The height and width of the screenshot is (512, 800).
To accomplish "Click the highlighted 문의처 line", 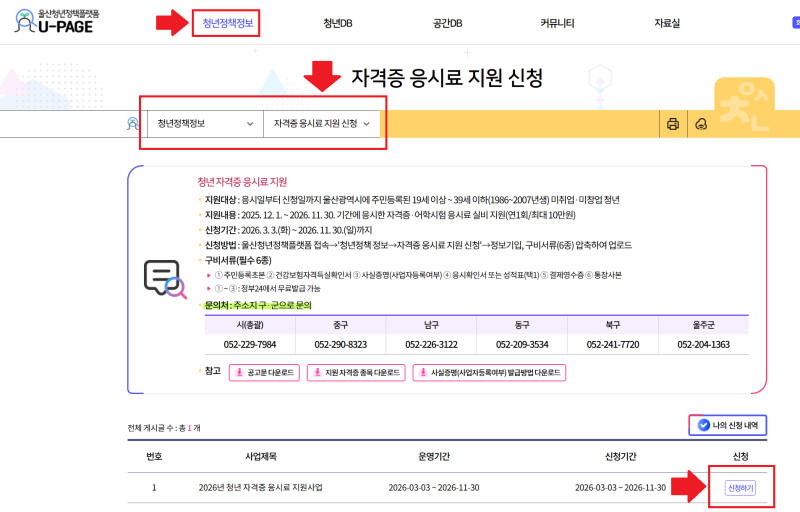I will [x=258, y=305].
